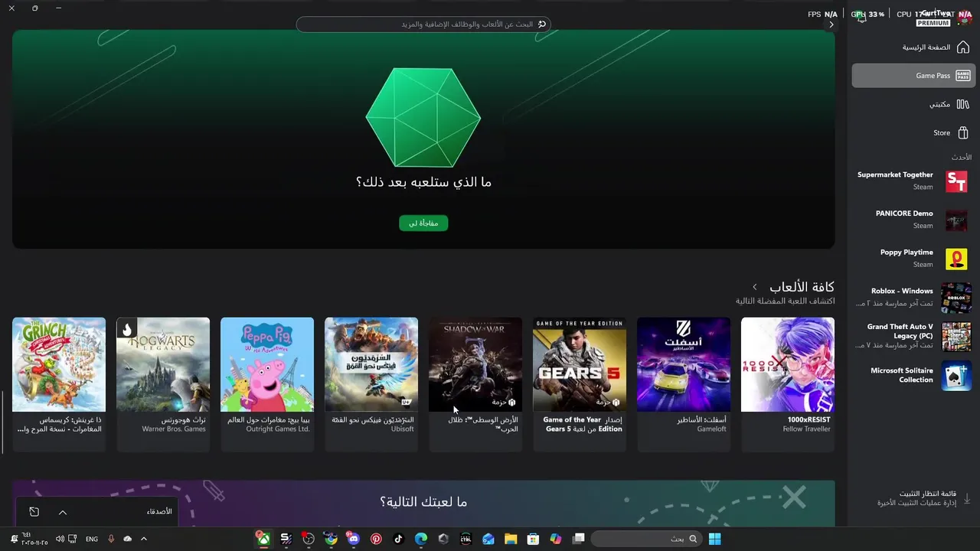This screenshot has height=551, width=980.
Task: Open Xbox app from taskbar
Action: [x=263, y=539]
